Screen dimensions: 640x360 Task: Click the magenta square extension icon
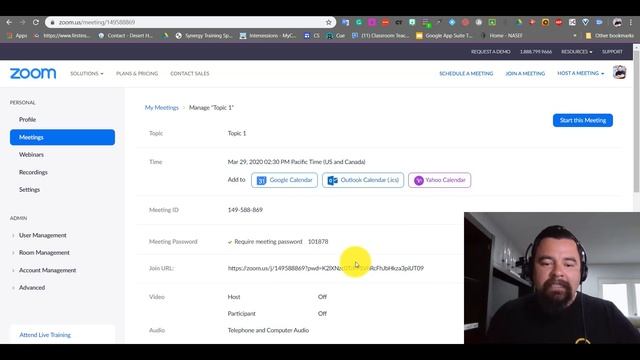372,22
